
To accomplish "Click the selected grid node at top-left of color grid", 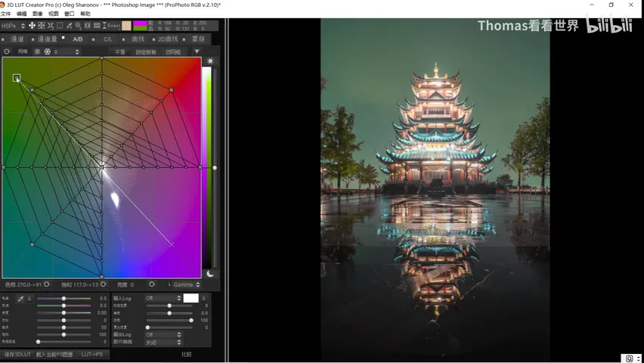I will [17, 78].
